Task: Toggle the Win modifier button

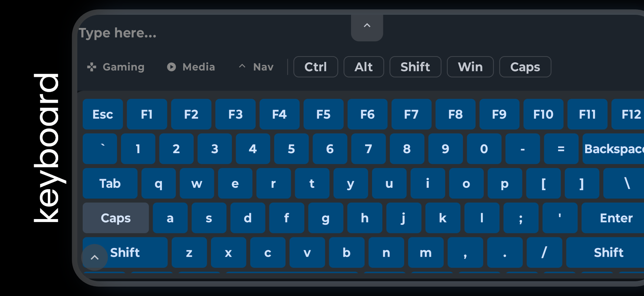Action: pos(470,67)
